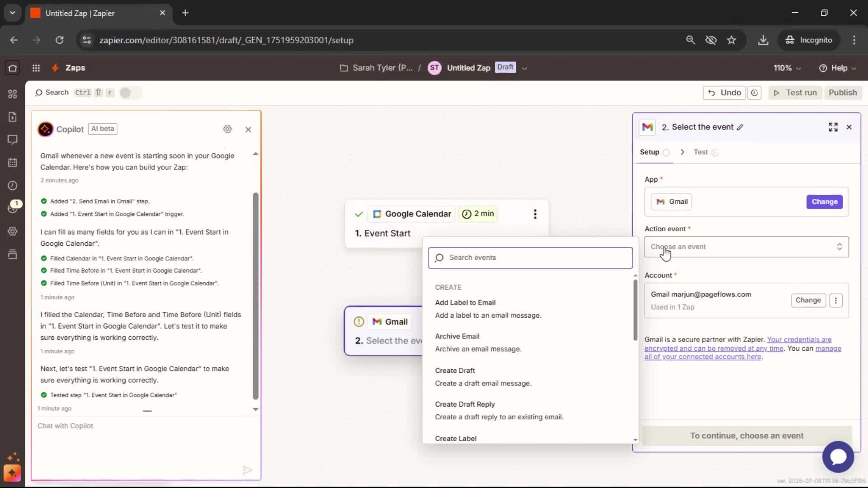Click the Search events input field
Image resolution: width=868 pixels, height=488 pixels.
[530, 258]
